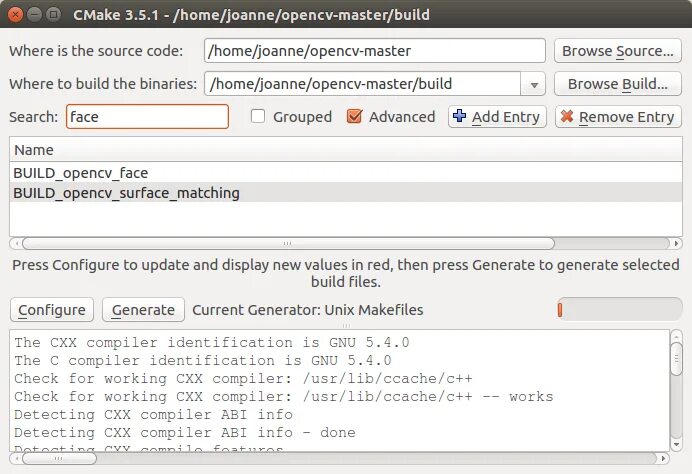
Task: Minimize the CMake window
Action: [x=36, y=16]
